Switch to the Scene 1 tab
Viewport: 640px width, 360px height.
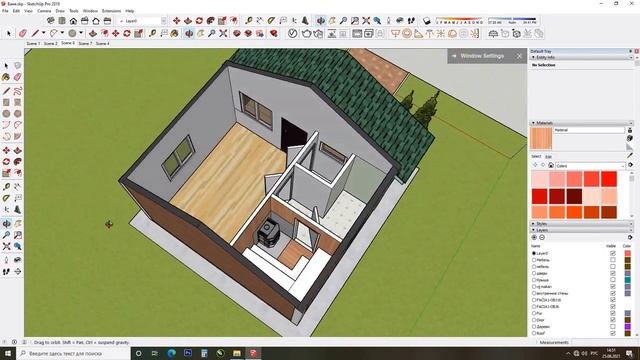point(33,43)
